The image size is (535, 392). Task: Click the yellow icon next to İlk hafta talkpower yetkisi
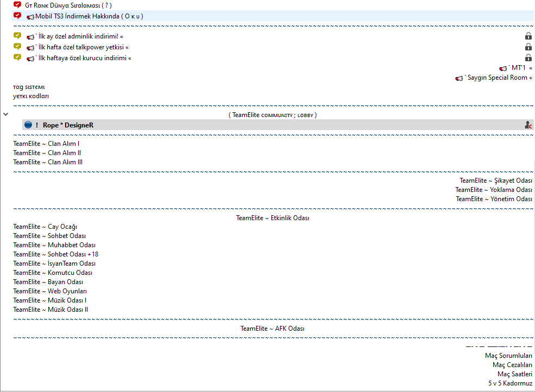[x=17, y=47]
